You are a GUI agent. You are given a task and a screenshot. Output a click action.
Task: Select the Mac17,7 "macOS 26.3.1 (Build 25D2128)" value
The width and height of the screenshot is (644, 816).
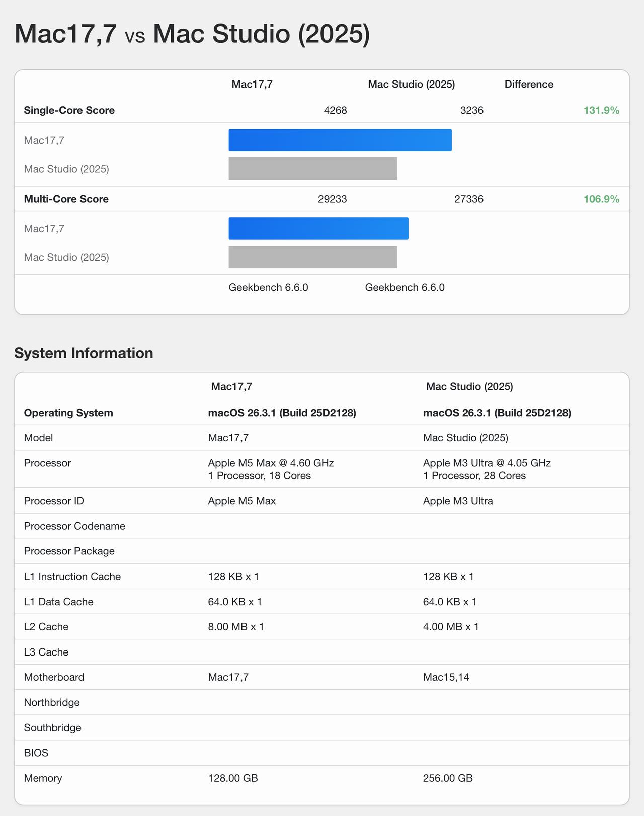tap(282, 413)
